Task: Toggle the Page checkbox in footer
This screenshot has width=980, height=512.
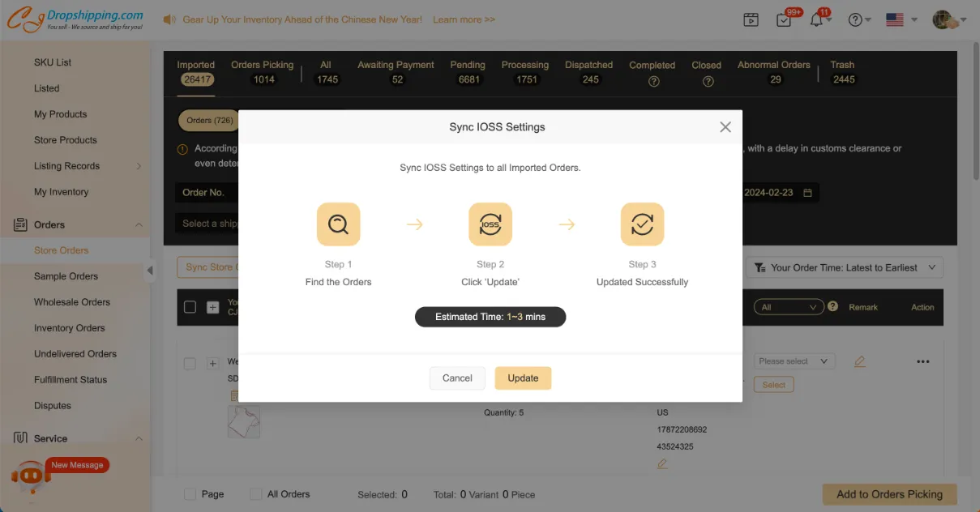Action: coord(190,494)
